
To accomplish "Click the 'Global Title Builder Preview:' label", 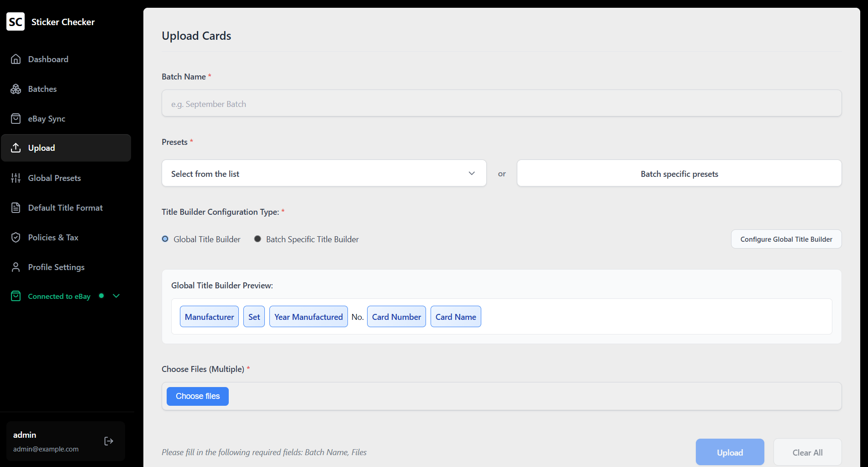I will [x=222, y=285].
